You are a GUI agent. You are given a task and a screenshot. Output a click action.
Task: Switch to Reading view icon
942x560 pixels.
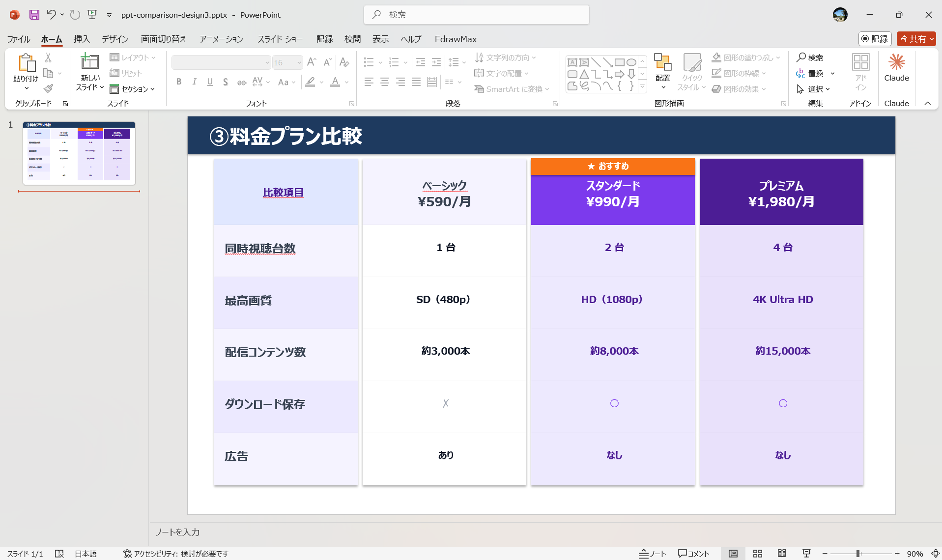[782, 554]
